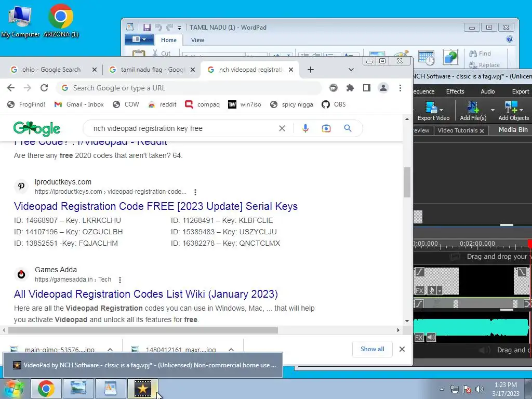Screen dimensions: 532x399
Task: Switch to WordPad View tab
Action: point(197,40)
